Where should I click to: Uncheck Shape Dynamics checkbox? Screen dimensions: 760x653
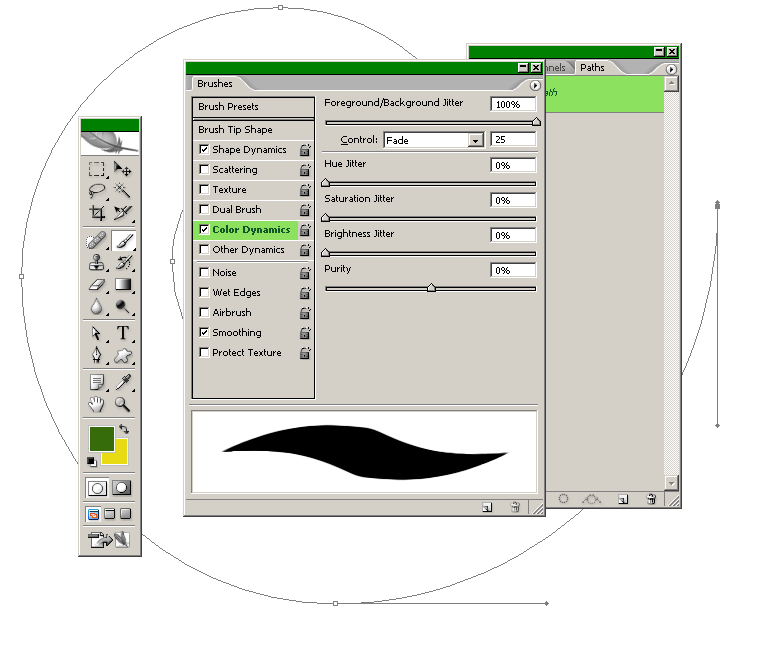204,149
